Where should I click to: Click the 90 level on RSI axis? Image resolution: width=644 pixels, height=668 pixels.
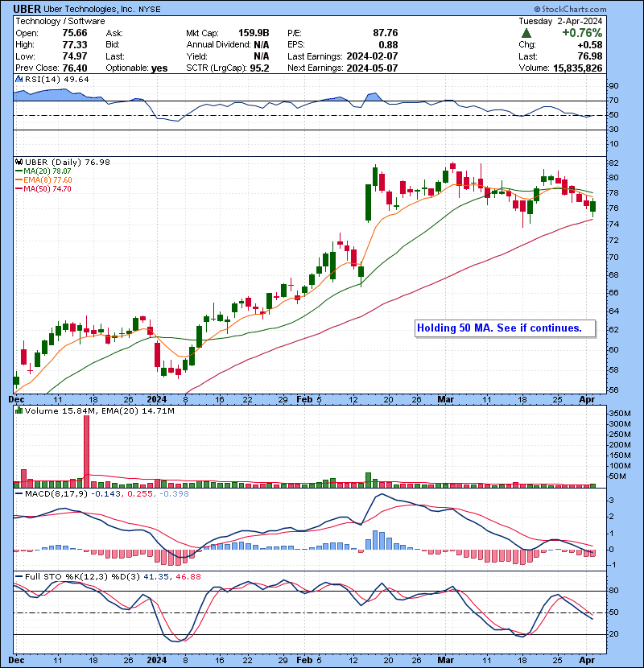(x=613, y=86)
